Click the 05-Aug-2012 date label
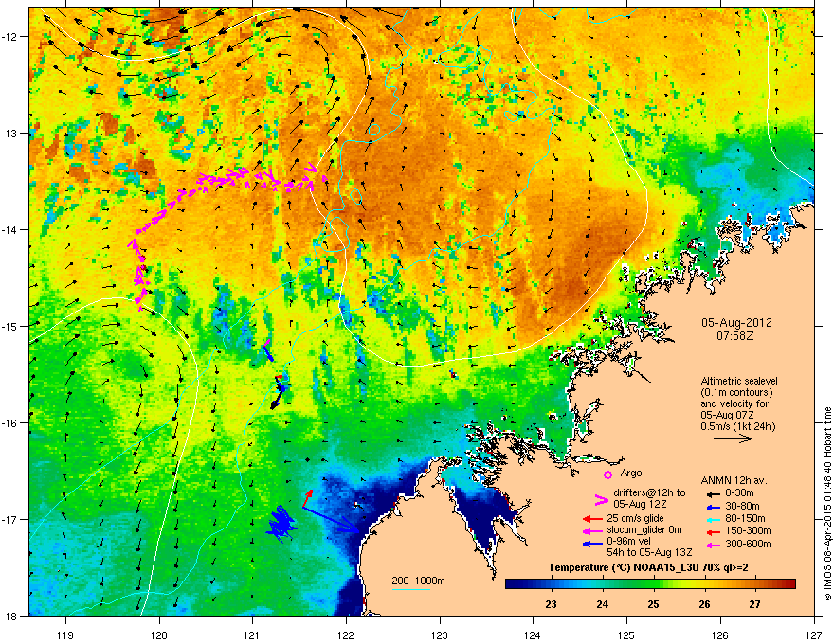 pyautogui.click(x=736, y=323)
